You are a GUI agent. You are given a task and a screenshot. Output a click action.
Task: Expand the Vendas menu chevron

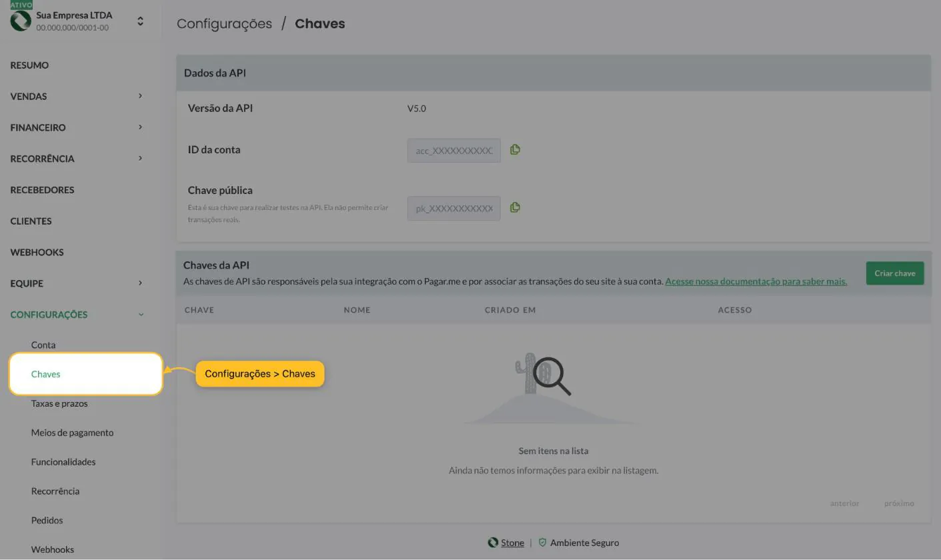click(140, 96)
